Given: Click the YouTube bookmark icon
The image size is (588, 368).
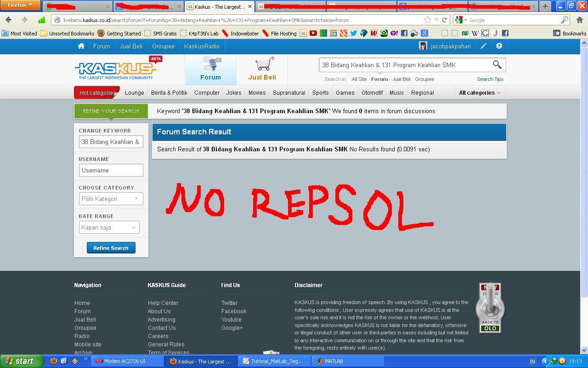Looking at the screenshot, I should [x=313, y=33].
